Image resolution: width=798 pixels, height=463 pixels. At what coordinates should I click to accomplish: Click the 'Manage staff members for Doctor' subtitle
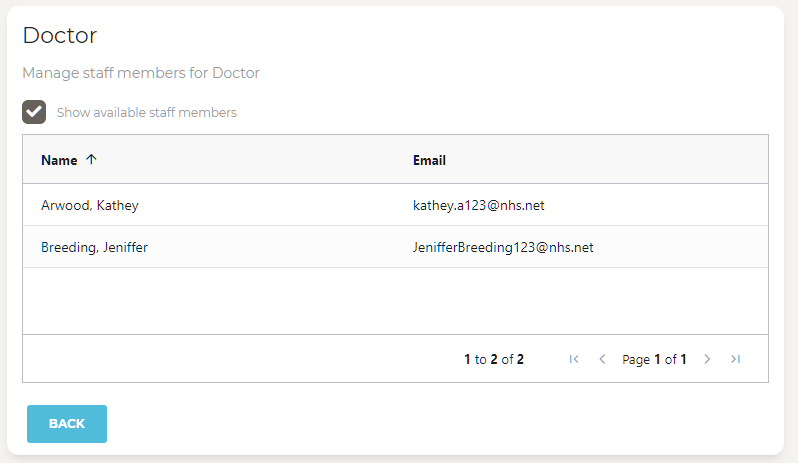[141, 73]
